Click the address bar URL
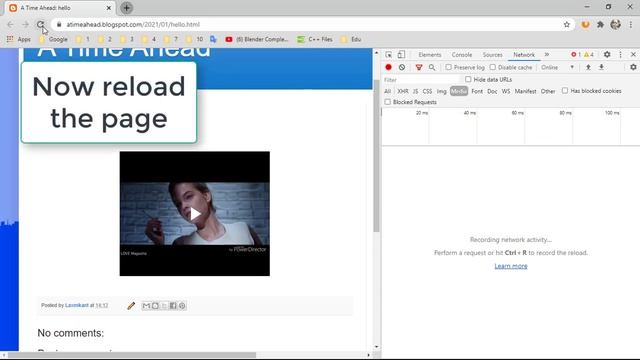The height and width of the screenshot is (360, 640). coord(133,24)
